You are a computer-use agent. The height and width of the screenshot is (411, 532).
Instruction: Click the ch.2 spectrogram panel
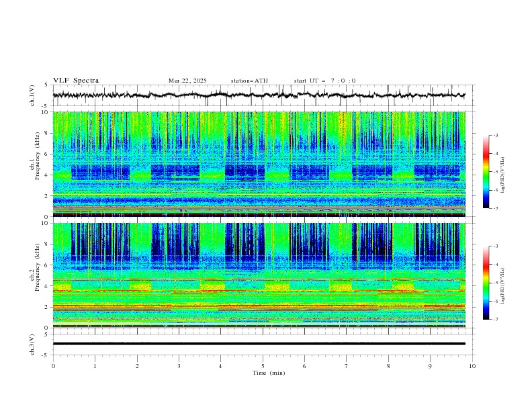tap(259, 275)
